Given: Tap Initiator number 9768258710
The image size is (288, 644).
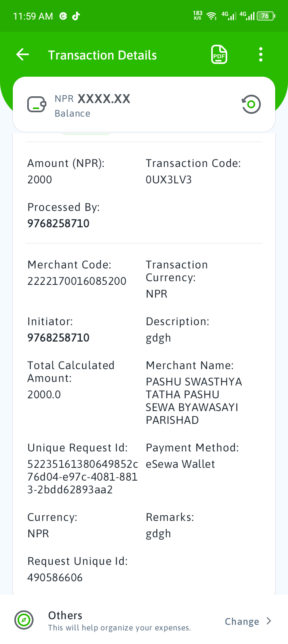Looking at the screenshot, I should pyautogui.click(x=58, y=338).
